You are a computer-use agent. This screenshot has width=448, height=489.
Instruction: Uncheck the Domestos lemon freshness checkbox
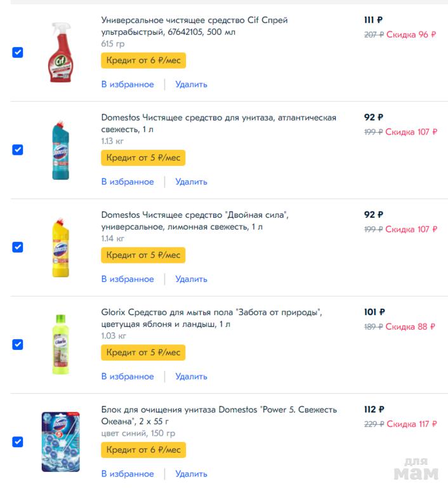[x=18, y=247]
